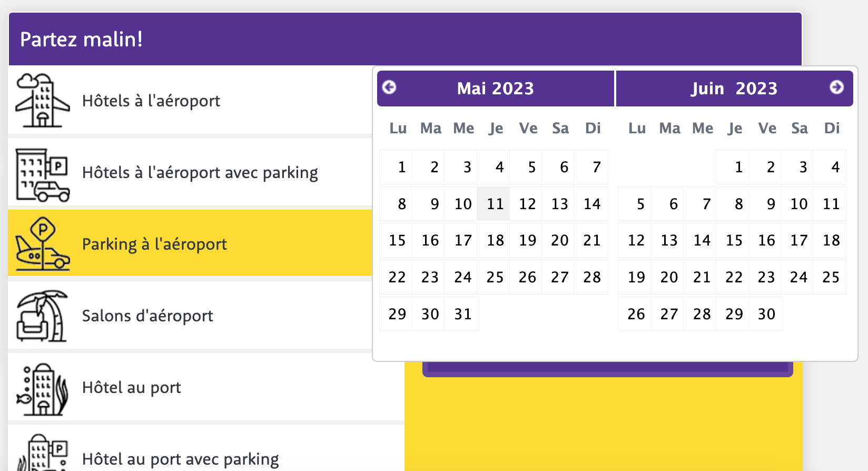Go to previous month using left arrow
This screenshot has width=868, height=471.
click(389, 87)
